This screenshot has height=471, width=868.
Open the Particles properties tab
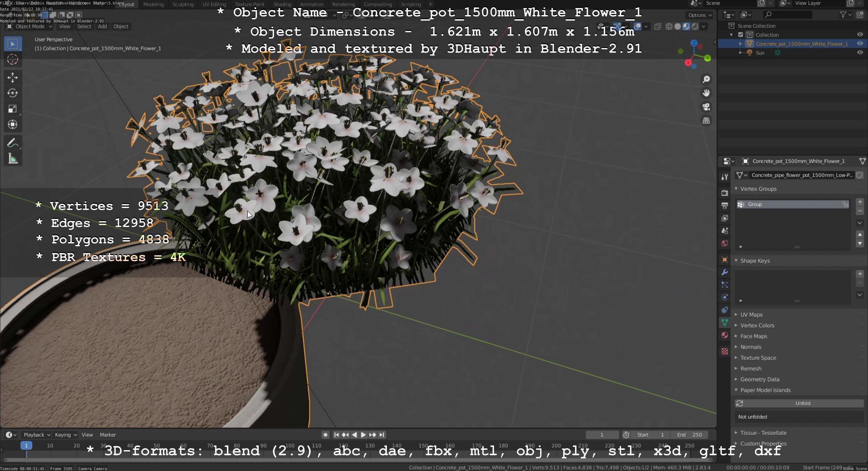click(725, 285)
